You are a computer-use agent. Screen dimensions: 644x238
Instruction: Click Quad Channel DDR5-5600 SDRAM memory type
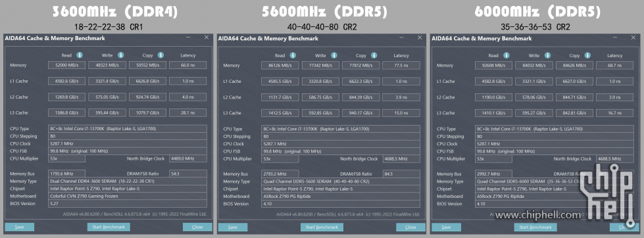click(x=341, y=181)
